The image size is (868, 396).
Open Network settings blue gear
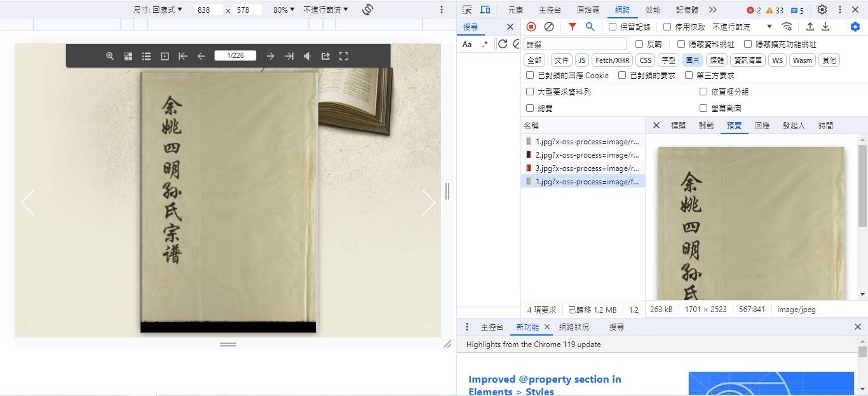pyautogui.click(x=855, y=27)
